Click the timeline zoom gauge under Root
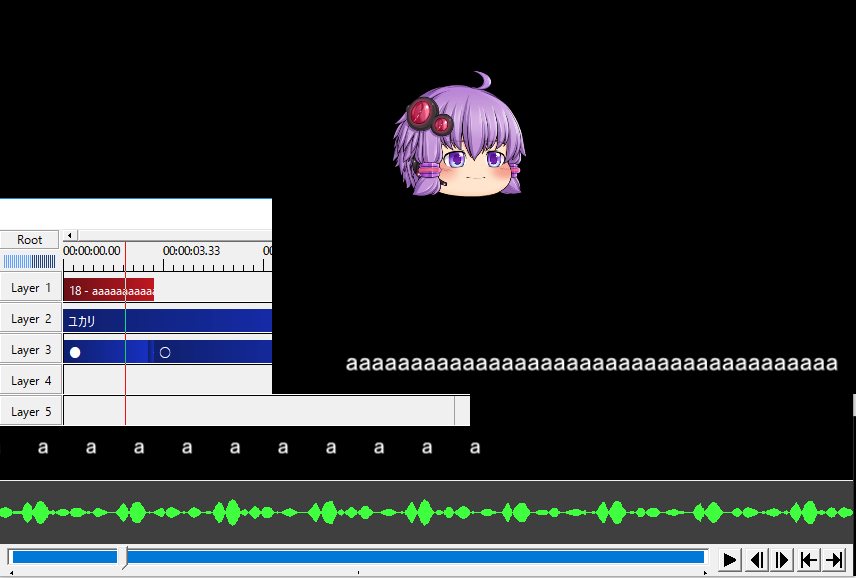The image size is (856, 578). pos(30,262)
